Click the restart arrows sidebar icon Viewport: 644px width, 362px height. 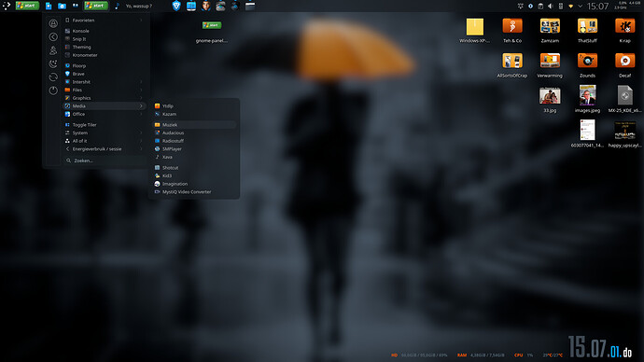(53, 77)
